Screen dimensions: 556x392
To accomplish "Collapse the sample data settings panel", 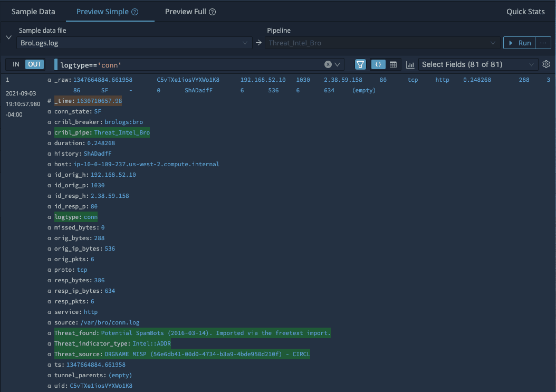I will [x=8, y=37].
